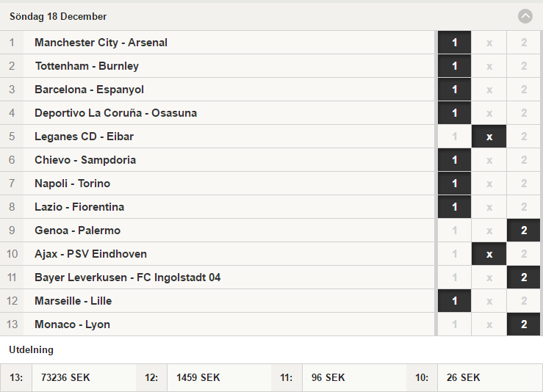
Task: Collapse the Söndag 18 December section
Action: tap(525, 16)
